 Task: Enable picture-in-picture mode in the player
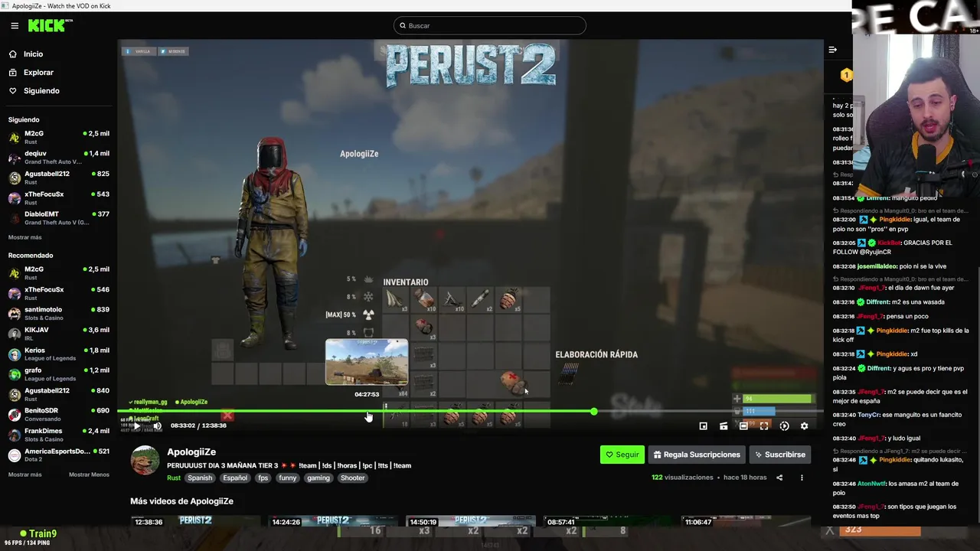pos(704,426)
